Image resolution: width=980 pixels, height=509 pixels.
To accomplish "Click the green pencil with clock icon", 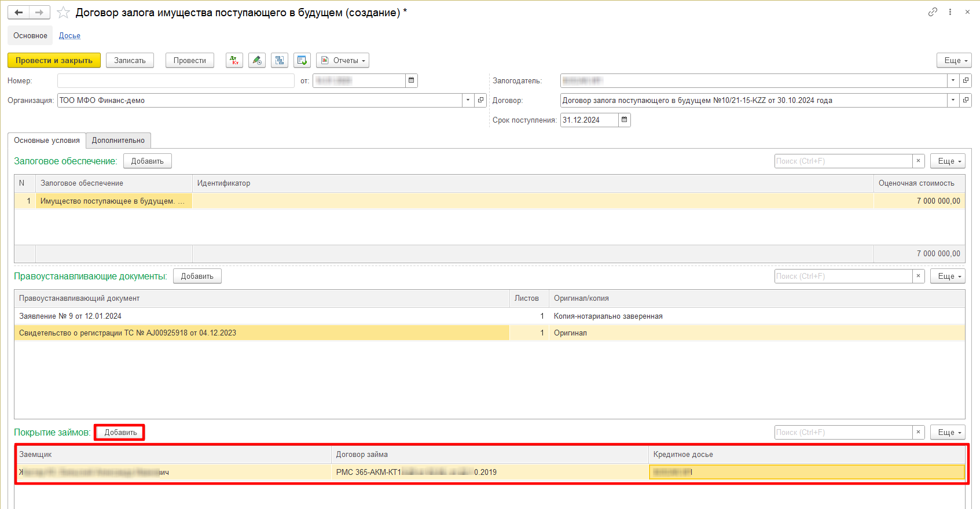I will point(257,60).
